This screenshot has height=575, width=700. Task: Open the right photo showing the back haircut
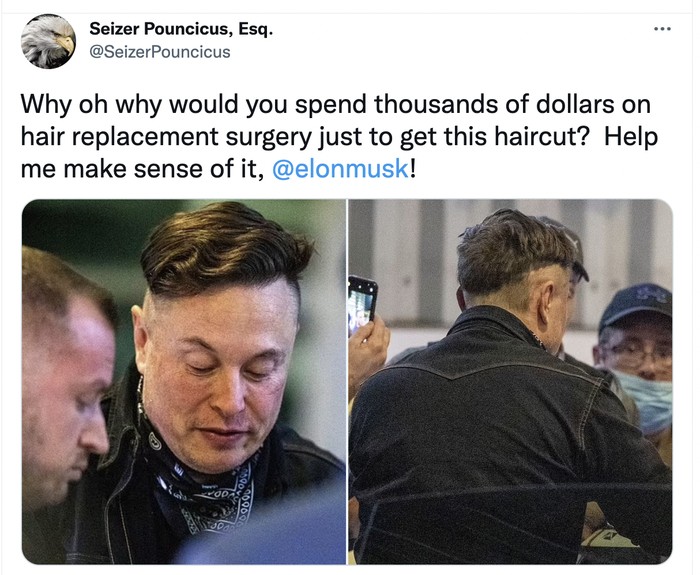[x=510, y=381]
